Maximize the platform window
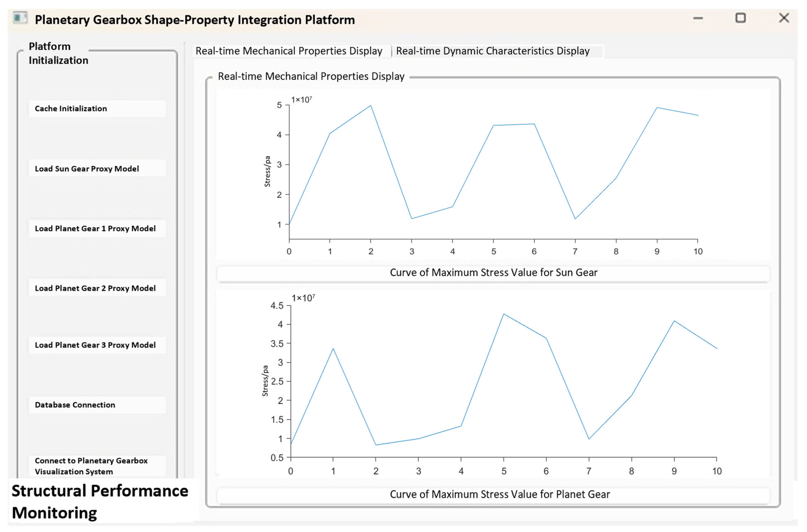Screen dimensions: 807x532 [x=740, y=18]
